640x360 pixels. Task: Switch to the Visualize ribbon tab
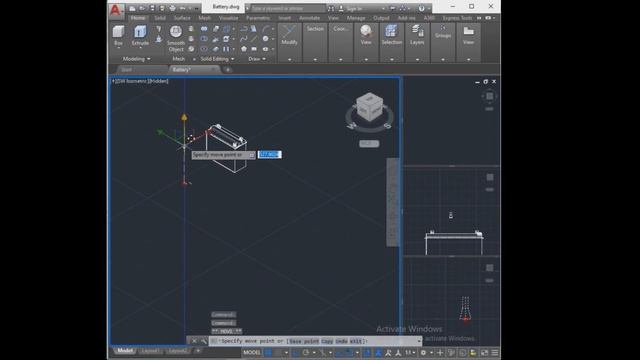click(228, 18)
